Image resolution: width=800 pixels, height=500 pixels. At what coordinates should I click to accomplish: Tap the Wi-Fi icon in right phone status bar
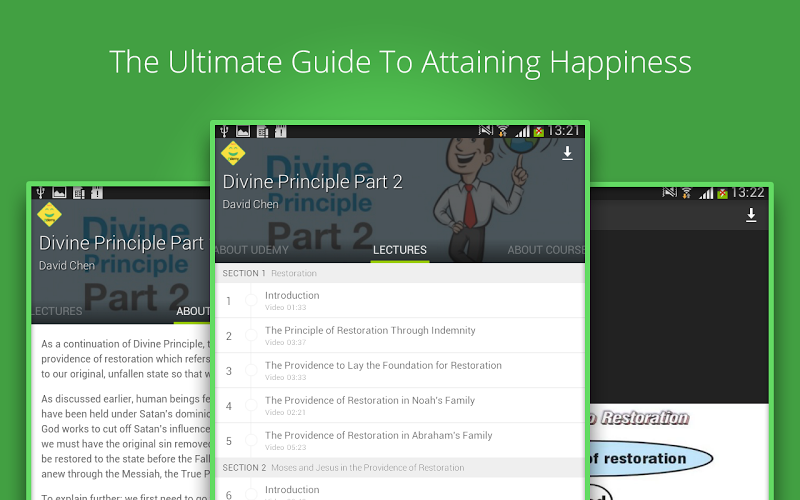tap(687, 193)
